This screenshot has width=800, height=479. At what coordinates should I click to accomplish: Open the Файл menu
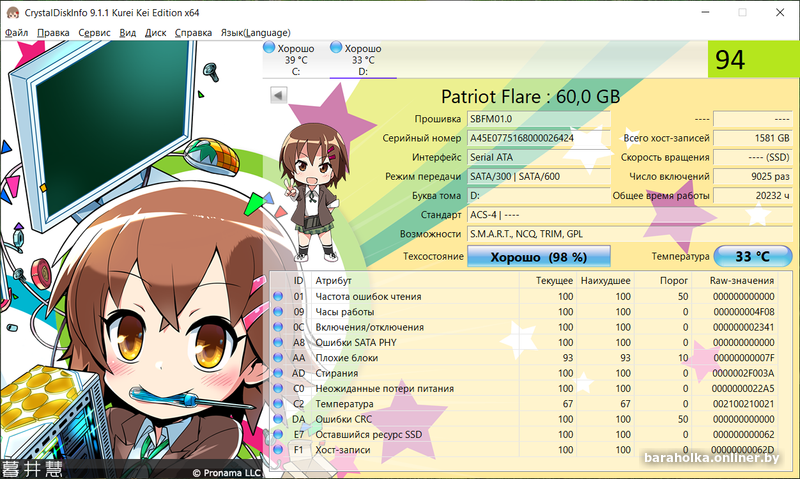[16, 33]
